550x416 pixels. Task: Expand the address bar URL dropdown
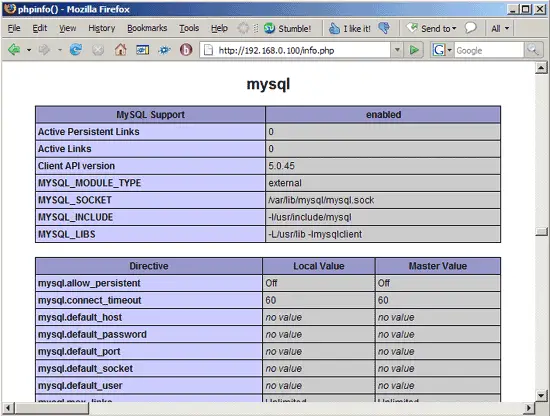coord(397,50)
